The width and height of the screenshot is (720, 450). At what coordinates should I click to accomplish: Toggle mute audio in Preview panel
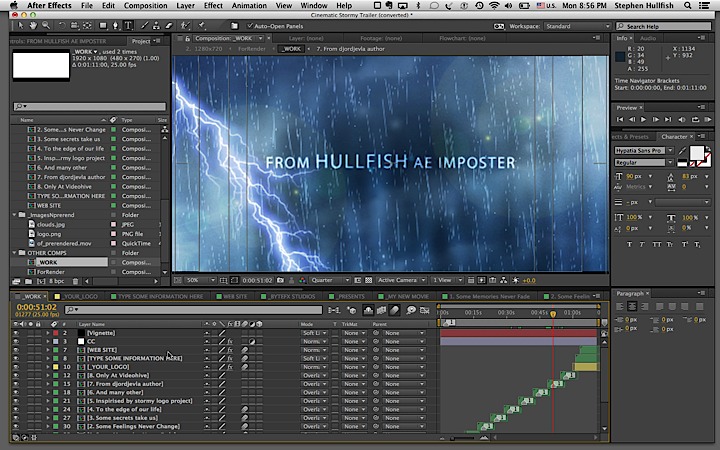(x=682, y=119)
